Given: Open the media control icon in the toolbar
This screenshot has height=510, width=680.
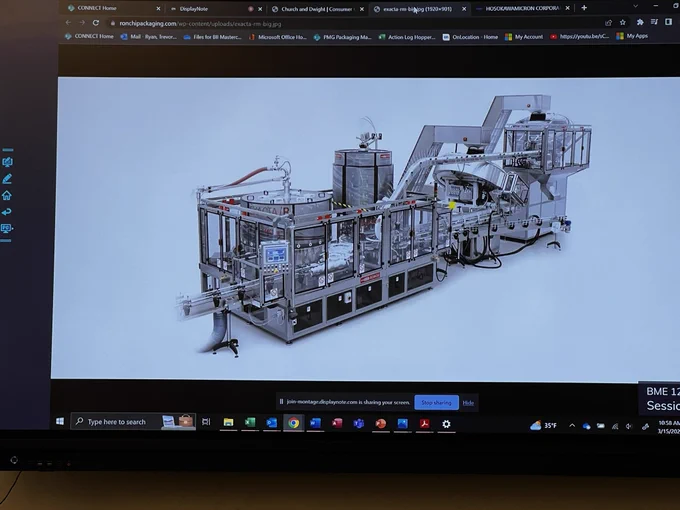Looking at the screenshot, I should coord(654,22).
